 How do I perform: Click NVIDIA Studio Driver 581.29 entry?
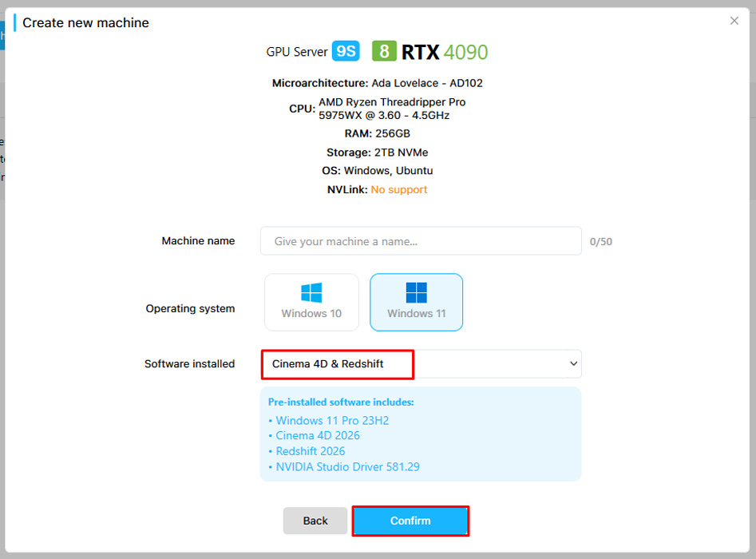click(347, 466)
